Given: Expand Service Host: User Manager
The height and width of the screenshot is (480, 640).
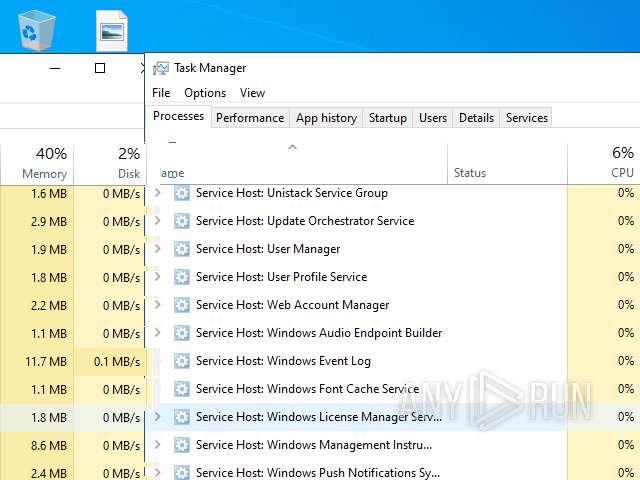Looking at the screenshot, I should tap(158, 249).
